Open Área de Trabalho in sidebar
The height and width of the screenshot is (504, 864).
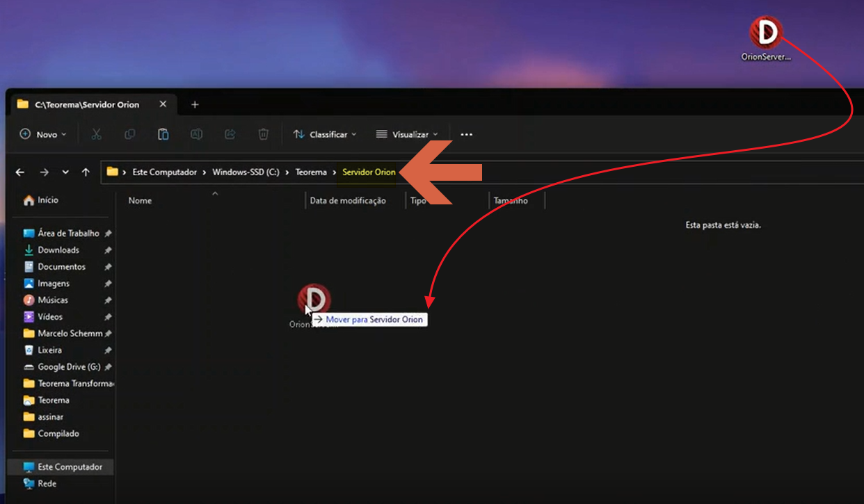(x=67, y=234)
